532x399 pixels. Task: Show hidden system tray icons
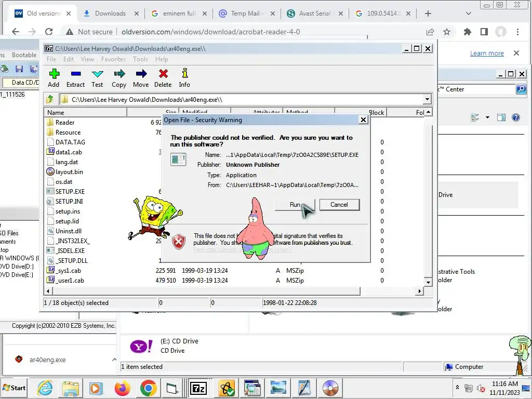[x=457, y=388]
